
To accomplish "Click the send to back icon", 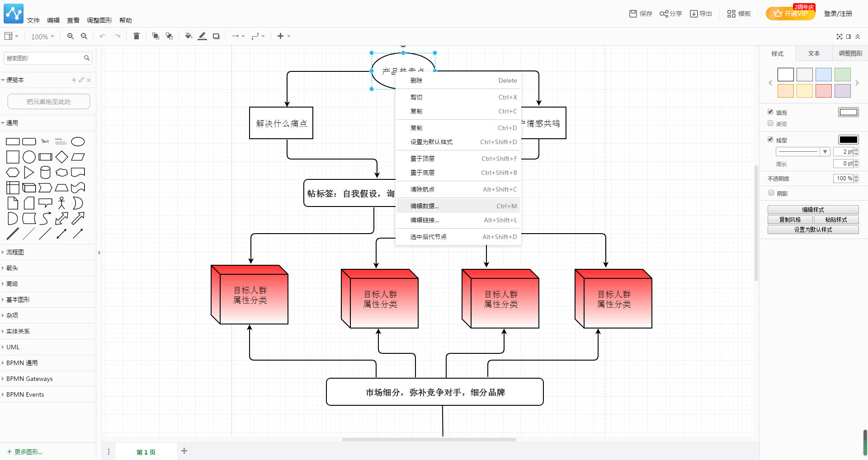I will point(170,36).
